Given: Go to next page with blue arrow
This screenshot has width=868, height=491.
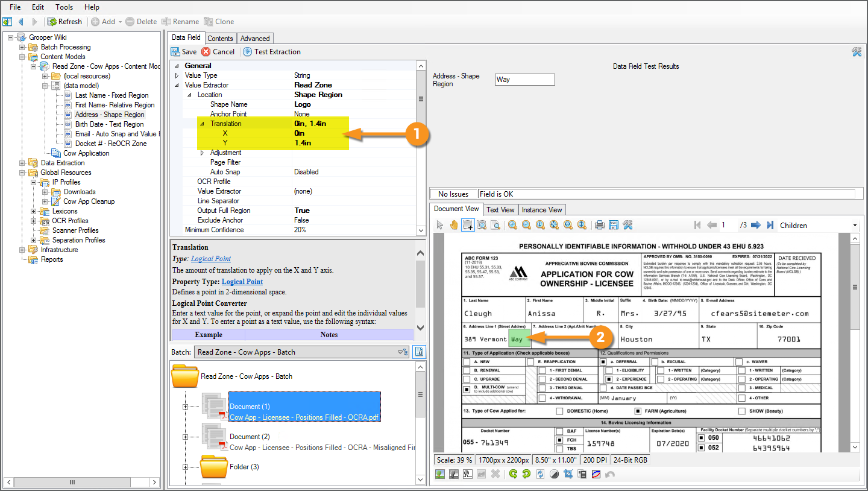Looking at the screenshot, I should (x=756, y=225).
